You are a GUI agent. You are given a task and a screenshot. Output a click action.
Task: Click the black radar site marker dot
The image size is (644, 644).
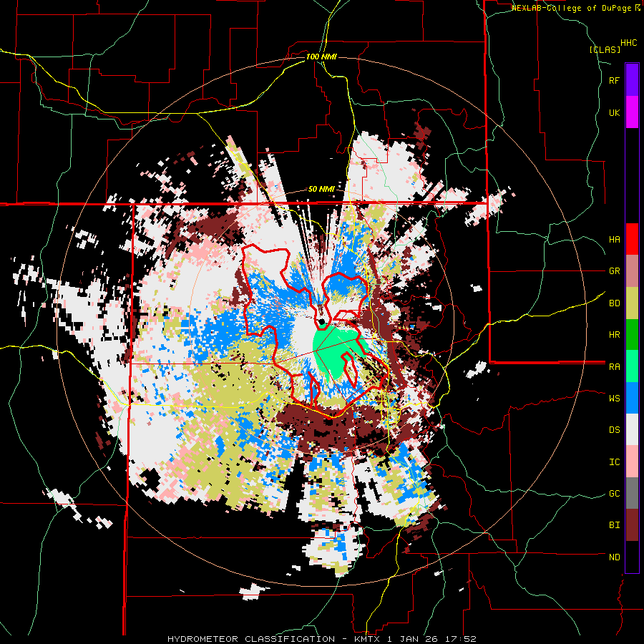point(322,321)
